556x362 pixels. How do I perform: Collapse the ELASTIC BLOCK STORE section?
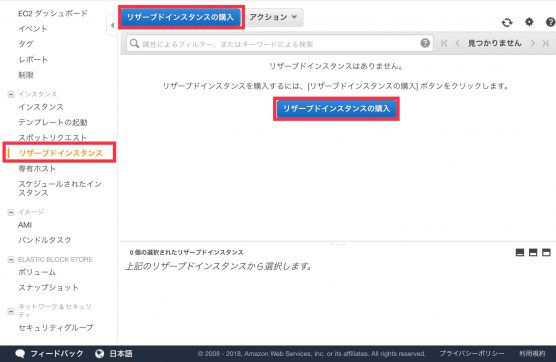[x=11, y=260]
